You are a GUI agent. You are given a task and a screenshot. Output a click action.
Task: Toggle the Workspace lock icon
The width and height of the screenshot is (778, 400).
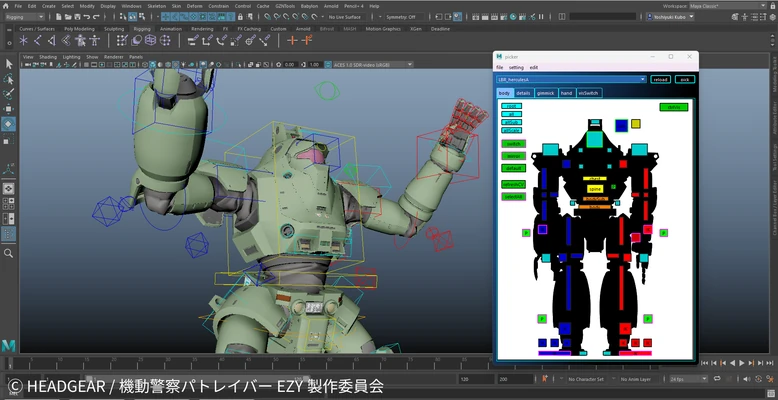772,6
